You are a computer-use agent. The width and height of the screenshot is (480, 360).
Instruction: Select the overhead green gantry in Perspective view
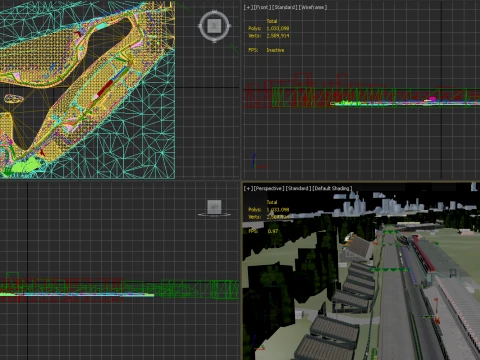coord(390,269)
